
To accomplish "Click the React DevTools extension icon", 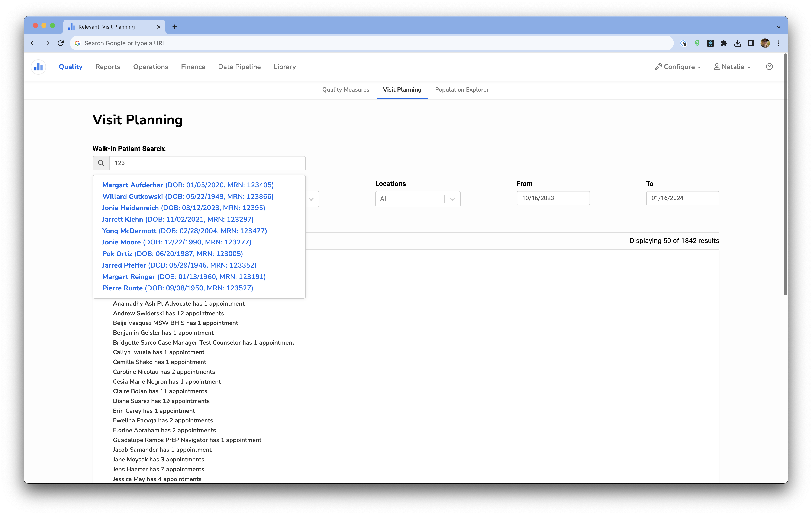I will pyautogui.click(x=710, y=43).
